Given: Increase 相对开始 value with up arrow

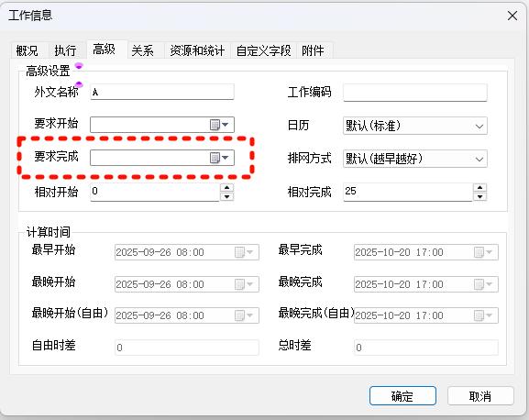Looking at the screenshot, I should pos(226,188).
